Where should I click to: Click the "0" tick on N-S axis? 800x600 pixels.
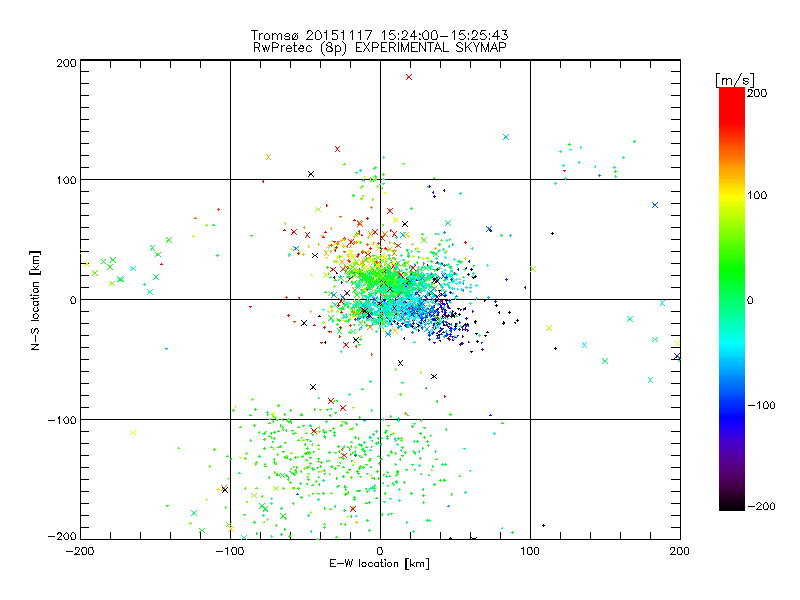click(73, 300)
